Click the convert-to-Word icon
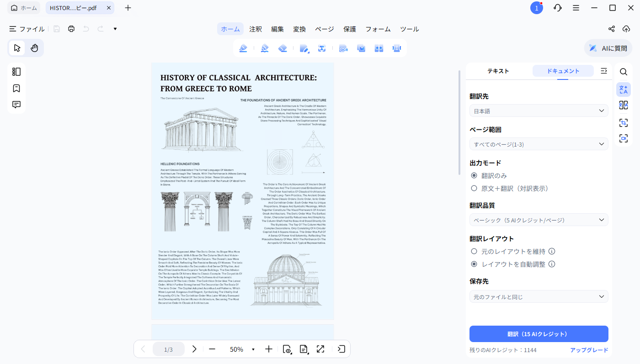This screenshot has width=640, height=364. (x=361, y=48)
